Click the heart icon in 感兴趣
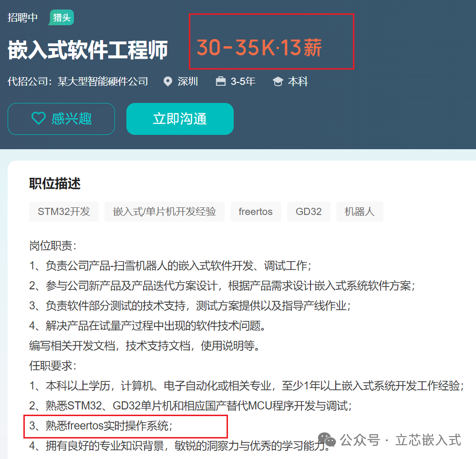The width and height of the screenshot is (476, 459). [39, 118]
